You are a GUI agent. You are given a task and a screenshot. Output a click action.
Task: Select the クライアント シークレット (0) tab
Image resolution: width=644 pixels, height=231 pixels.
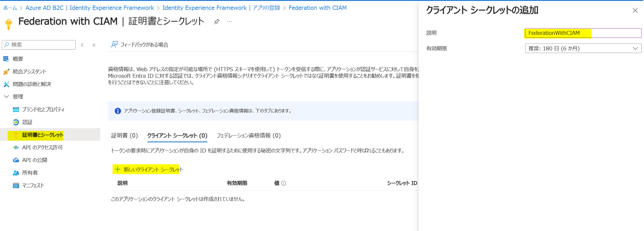(x=177, y=136)
